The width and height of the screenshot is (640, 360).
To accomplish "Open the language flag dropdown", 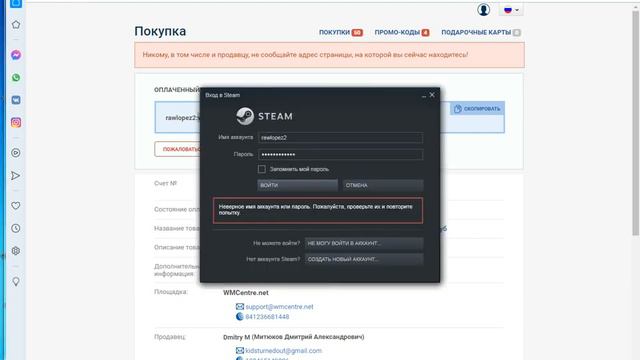I will [x=511, y=9].
